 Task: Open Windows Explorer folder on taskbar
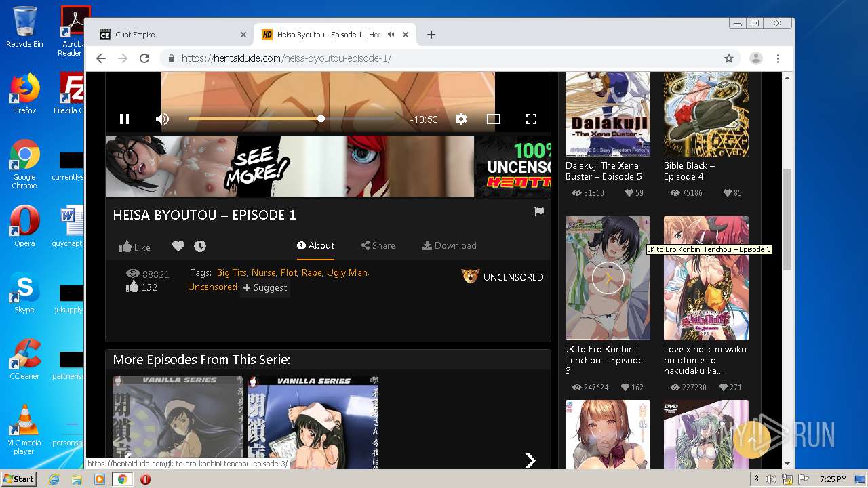pos(77,479)
